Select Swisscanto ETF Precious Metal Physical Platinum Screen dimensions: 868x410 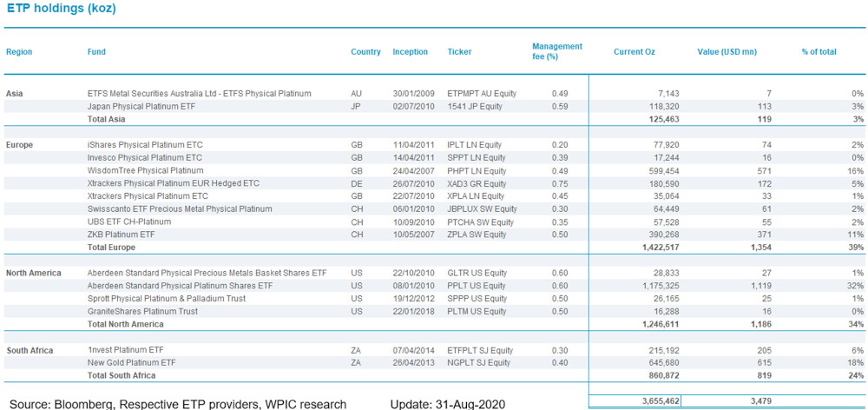point(180,208)
